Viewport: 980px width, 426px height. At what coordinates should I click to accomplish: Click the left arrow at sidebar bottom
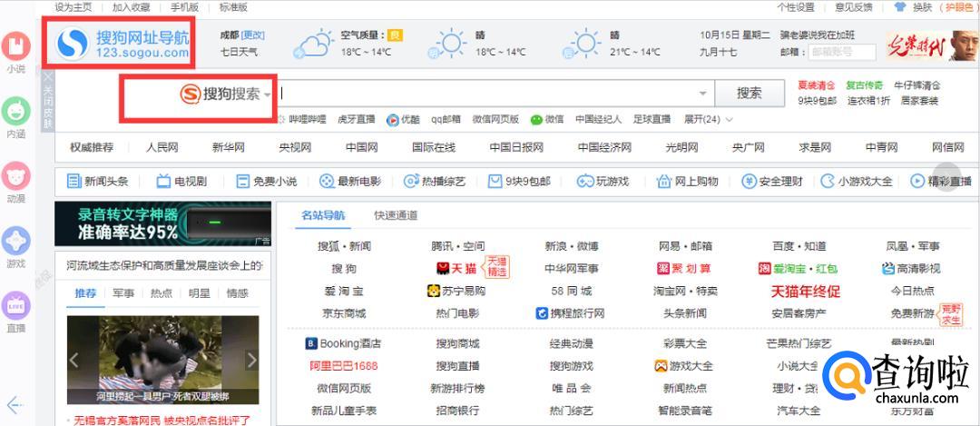(x=15, y=404)
